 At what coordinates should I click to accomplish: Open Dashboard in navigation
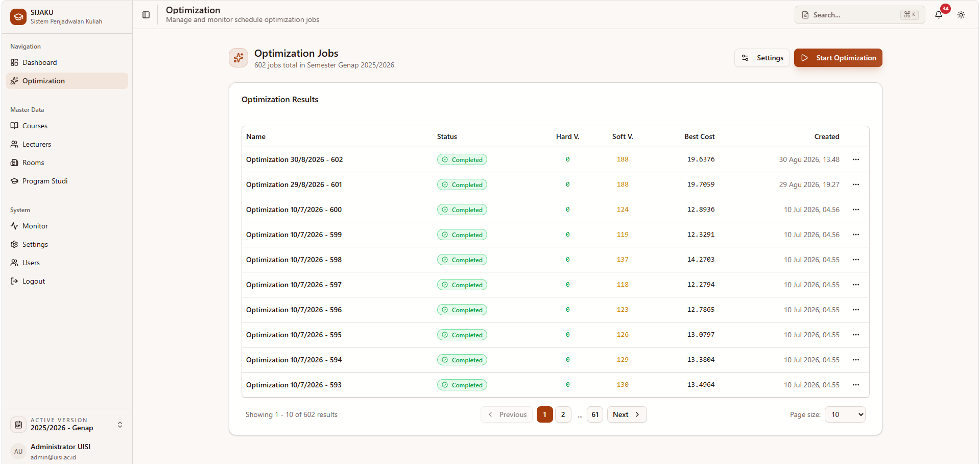point(67,62)
